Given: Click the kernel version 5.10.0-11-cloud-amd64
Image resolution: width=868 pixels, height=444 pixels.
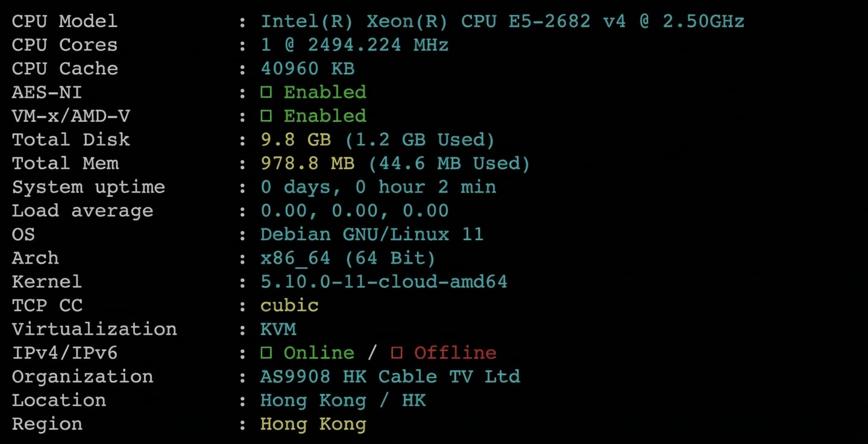Looking at the screenshot, I should pyautogui.click(x=384, y=282).
